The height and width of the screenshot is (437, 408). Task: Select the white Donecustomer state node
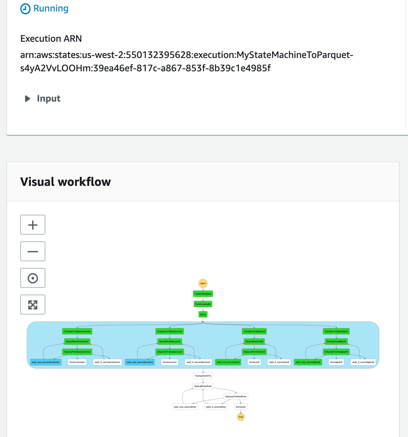(77, 362)
